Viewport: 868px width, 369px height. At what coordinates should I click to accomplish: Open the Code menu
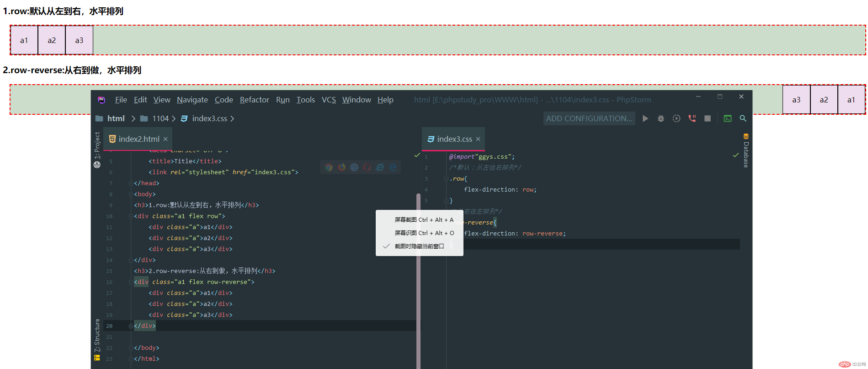click(x=224, y=100)
